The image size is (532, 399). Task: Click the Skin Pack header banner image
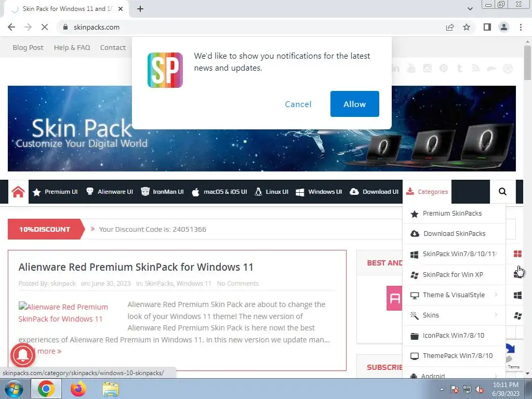[262, 129]
